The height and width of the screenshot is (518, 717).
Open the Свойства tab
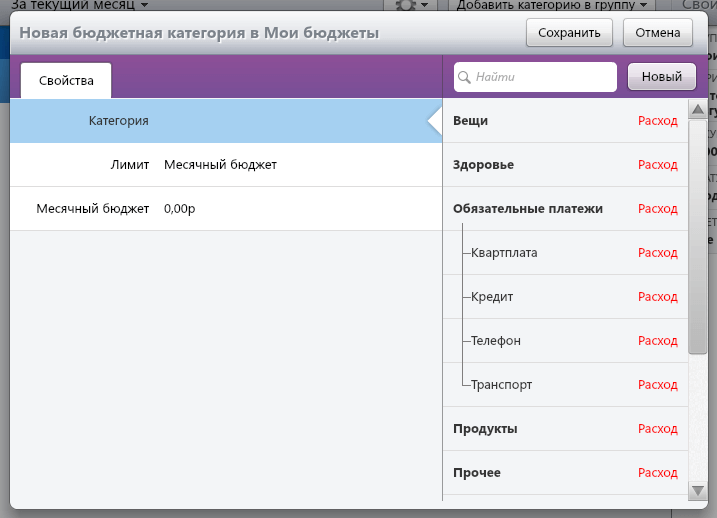click(66, 80)
